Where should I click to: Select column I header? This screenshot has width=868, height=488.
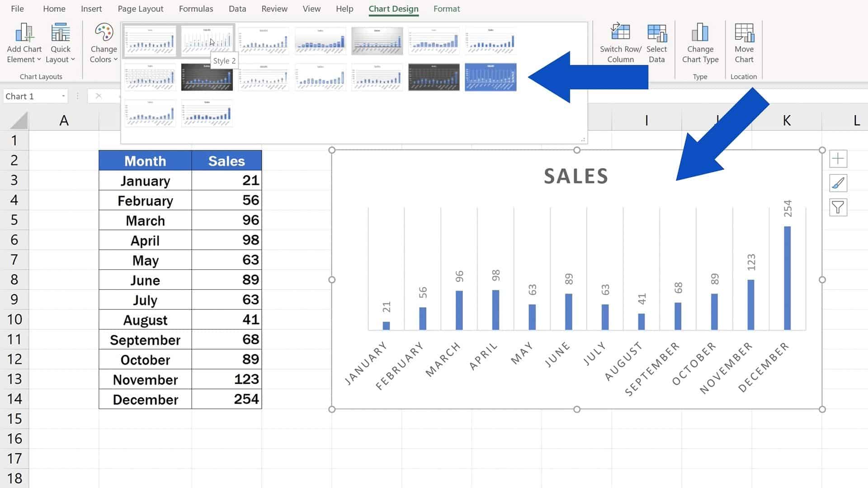646,120
